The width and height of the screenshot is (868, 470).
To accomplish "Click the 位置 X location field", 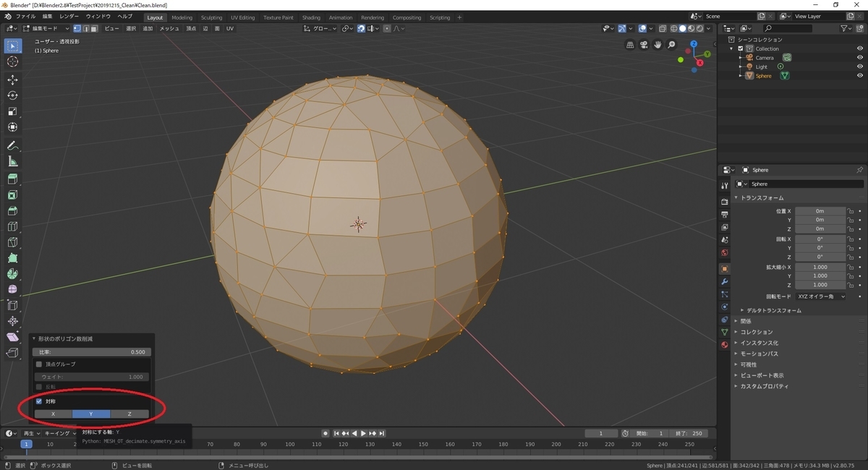I will point(820,210).
